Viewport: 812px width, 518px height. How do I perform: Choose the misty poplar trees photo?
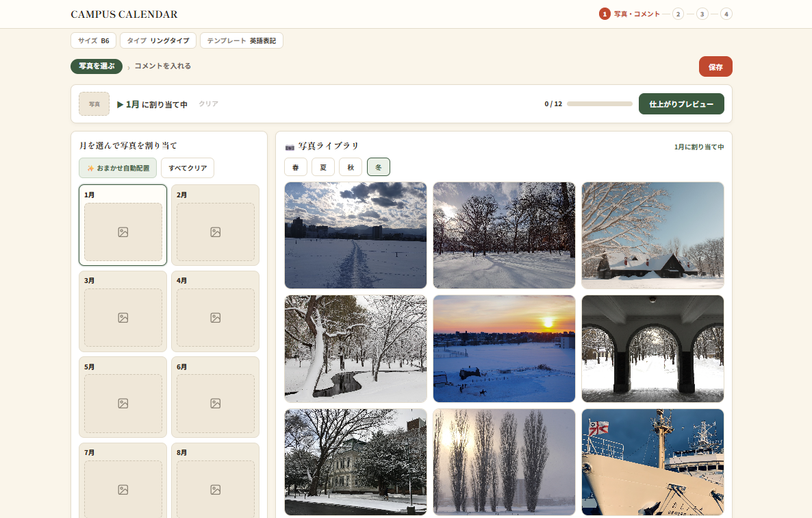tap(504, 462)
